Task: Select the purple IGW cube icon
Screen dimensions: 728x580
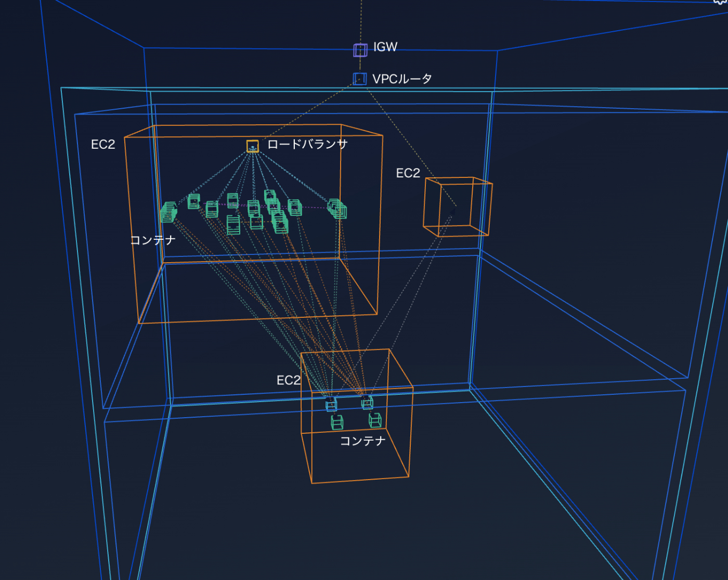Action: tap(360, 50)
